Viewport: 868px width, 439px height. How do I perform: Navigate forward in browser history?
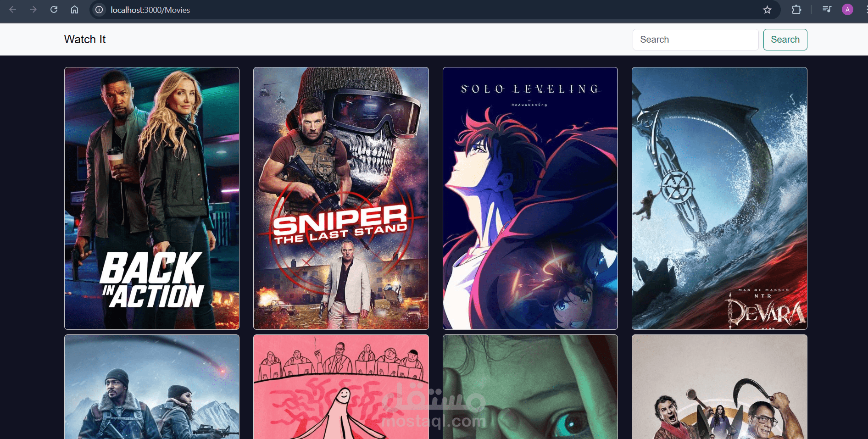pos(33,9)
